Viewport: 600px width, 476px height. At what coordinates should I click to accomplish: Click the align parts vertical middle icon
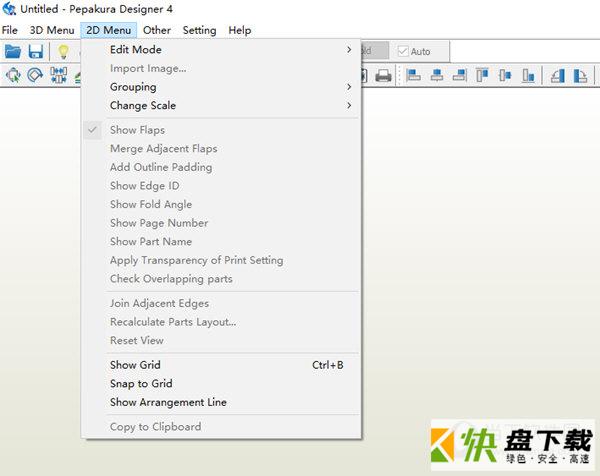(505, 75)
